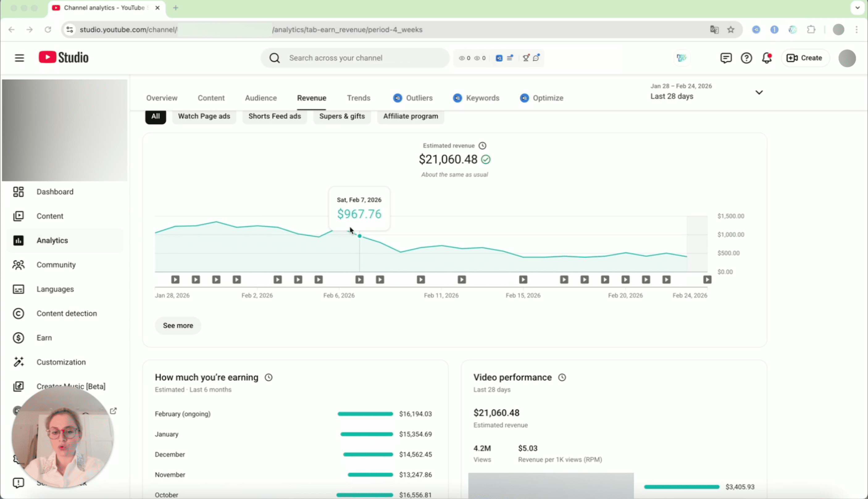
Task: Go to Content detection in sidebar
Action: (x=66, y=313)
